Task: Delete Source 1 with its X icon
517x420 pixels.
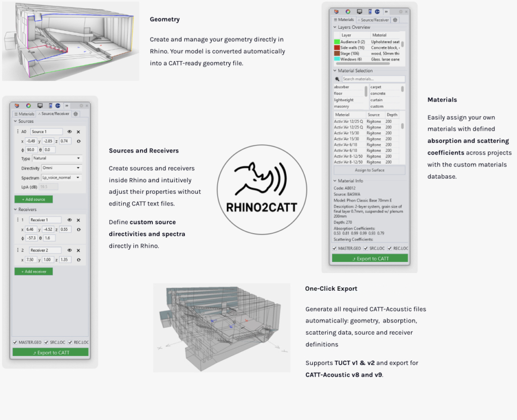Action: (78, 132)
